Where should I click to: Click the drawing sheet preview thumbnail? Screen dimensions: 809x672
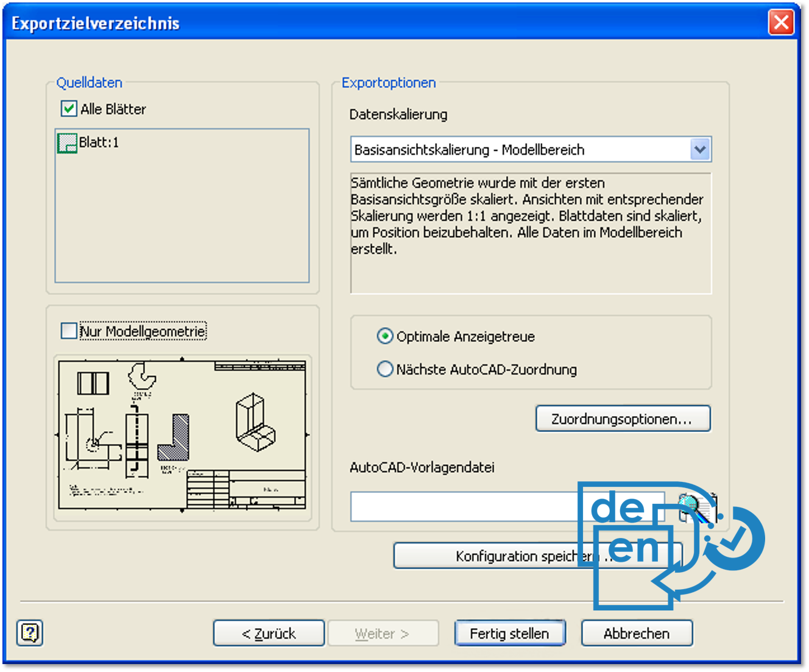tap(182, 435)
